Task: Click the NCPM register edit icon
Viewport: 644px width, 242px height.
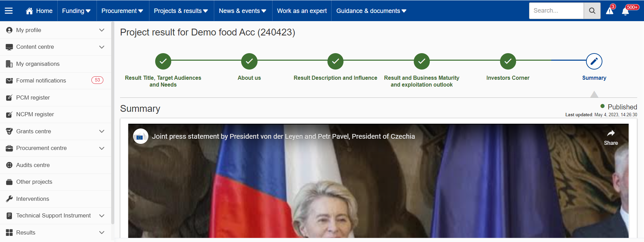Action: (9, 115)
